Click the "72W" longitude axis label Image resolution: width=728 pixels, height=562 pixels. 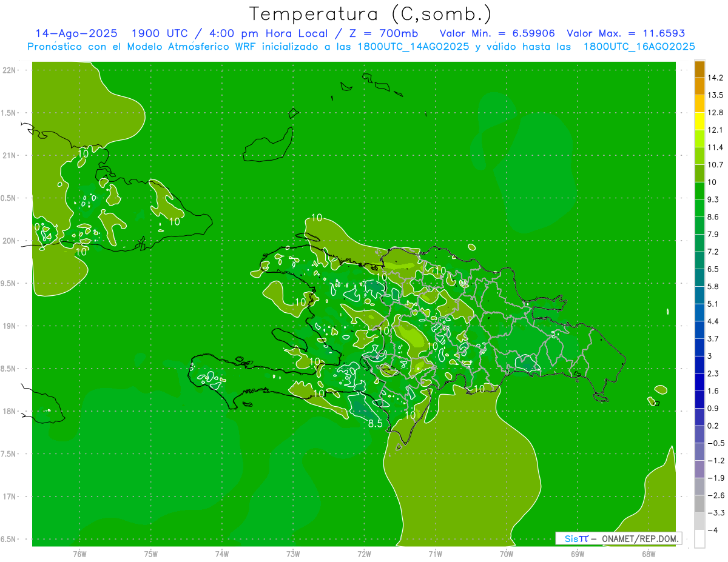coord(364,554)
